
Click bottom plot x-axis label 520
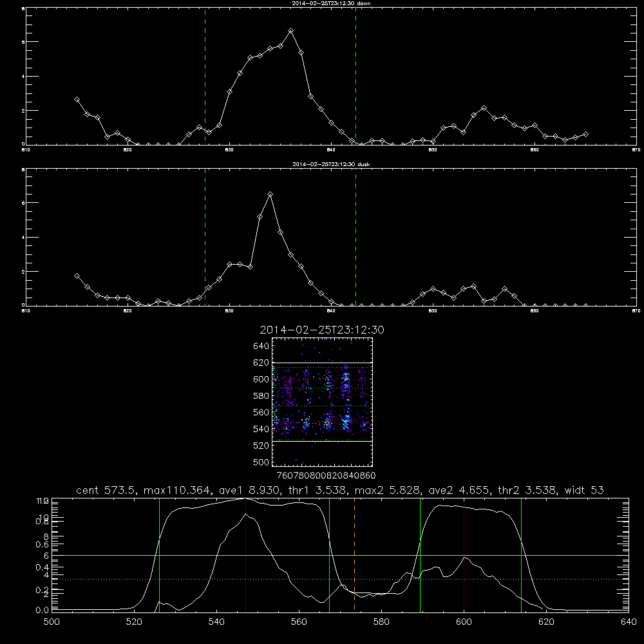pyautogui.click(x=134, y=622)
